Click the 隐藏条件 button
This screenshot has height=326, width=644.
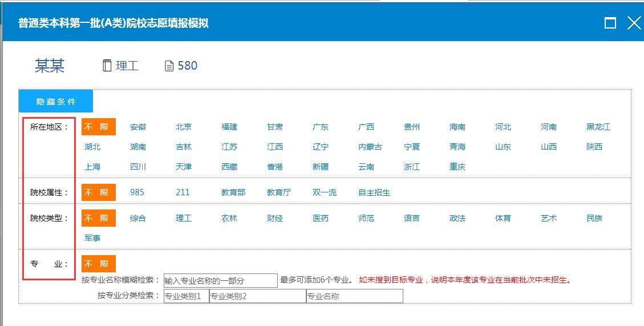coord(56,101)
